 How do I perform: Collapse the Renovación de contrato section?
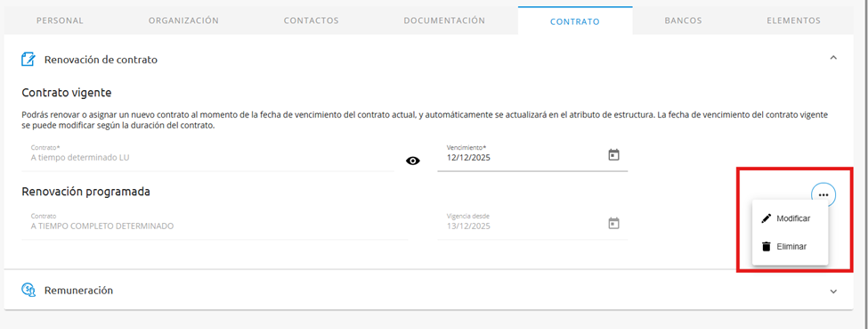click(x=833, y=58)
